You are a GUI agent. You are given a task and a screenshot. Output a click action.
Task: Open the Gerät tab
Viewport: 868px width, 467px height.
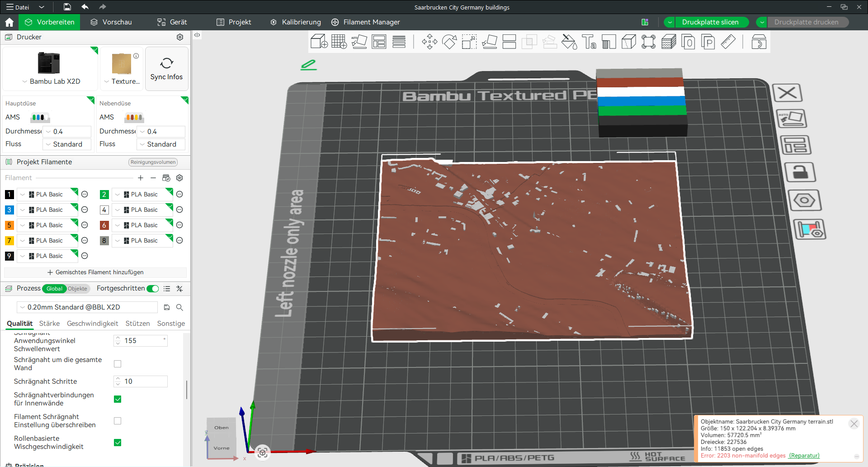point(172,22)
